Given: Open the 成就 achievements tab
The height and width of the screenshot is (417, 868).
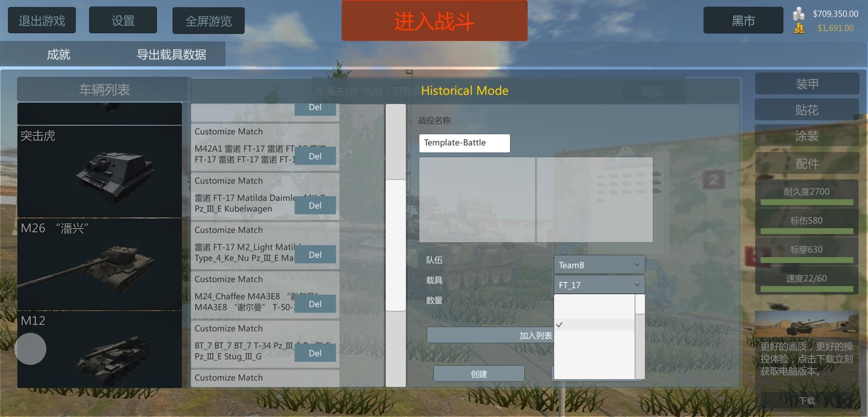Looking at the screenshot, I should point(58,54).
